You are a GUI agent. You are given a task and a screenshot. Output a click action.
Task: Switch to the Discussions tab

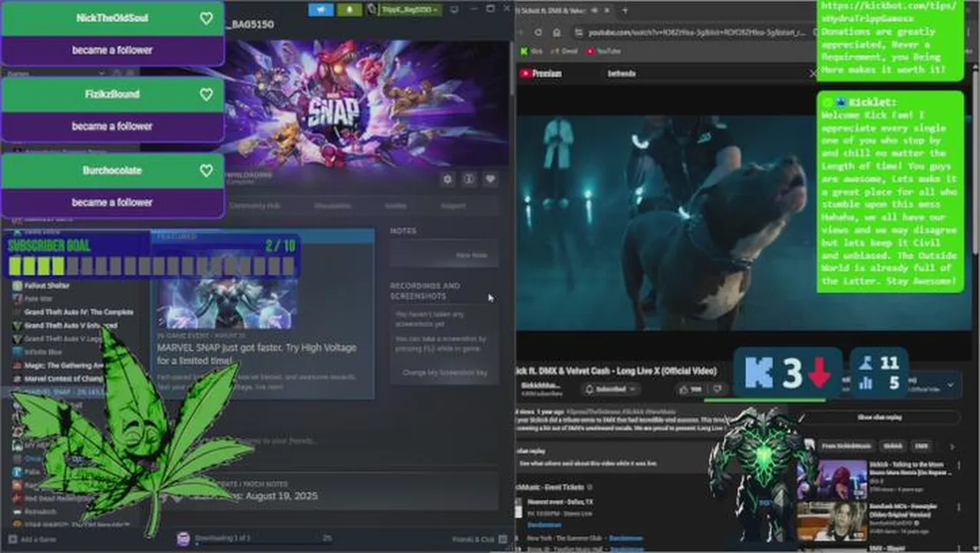point(332,206)
